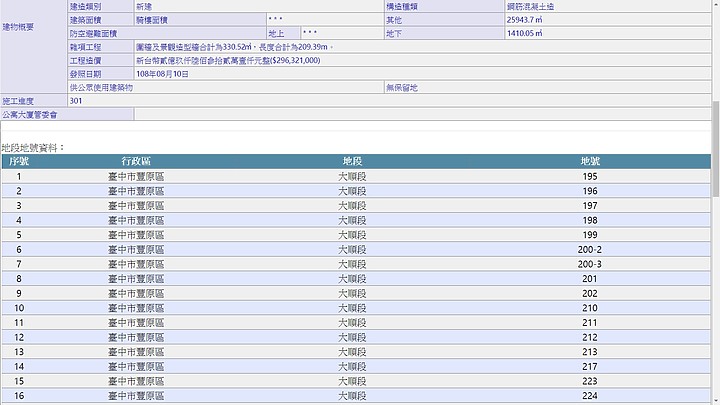Click the fence length text '330.52㎡'
Viewport: 720px width, 405px height.
237,47
